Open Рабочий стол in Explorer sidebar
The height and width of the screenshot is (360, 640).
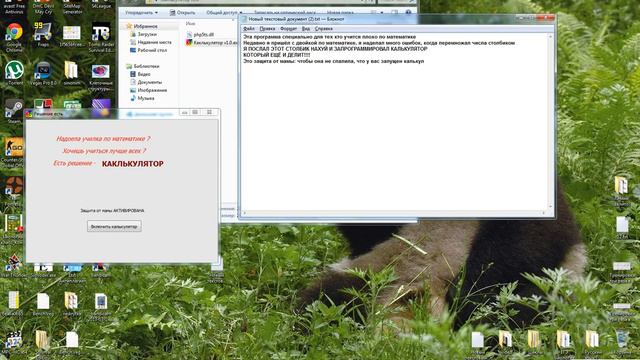coord(149,50)
